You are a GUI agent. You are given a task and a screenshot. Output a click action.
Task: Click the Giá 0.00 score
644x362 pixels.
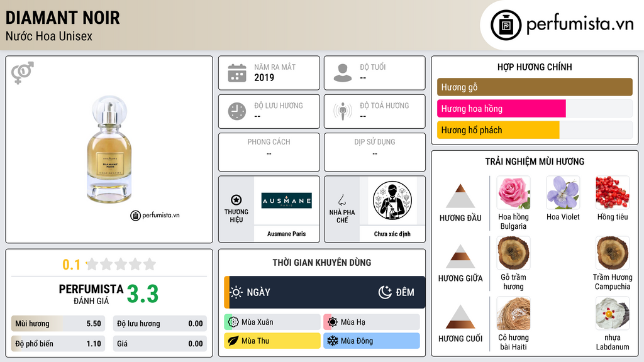pyautogui.click(x=160, y=344)
